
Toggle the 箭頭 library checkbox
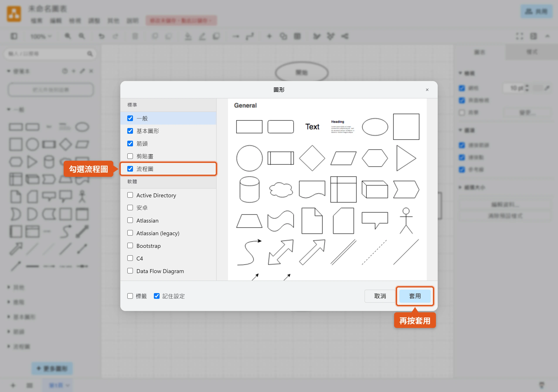(130, 144)
